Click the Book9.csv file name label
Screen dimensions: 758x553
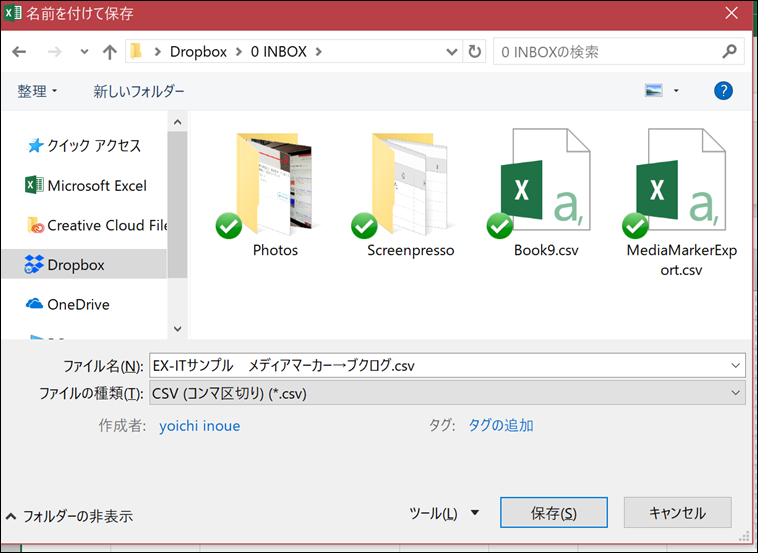pos(546,250)
